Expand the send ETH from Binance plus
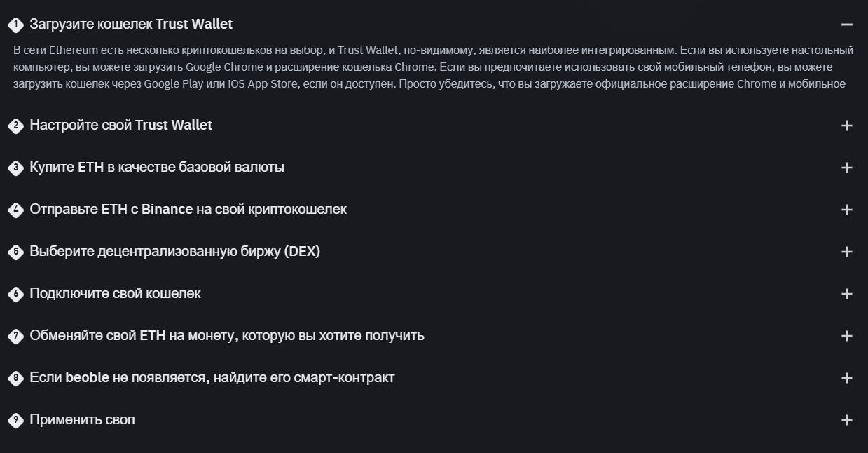868x453 pixels. 846,210
